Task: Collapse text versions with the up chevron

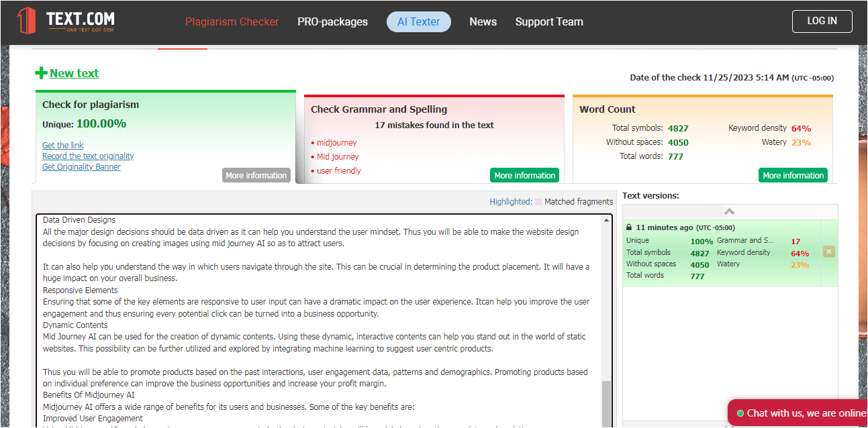Action: pyautogui.click(x=730, y=211)
